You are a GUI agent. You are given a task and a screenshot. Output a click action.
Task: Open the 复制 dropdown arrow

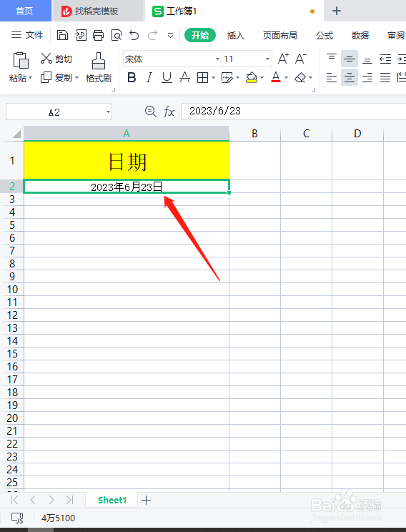click(77, 78)
